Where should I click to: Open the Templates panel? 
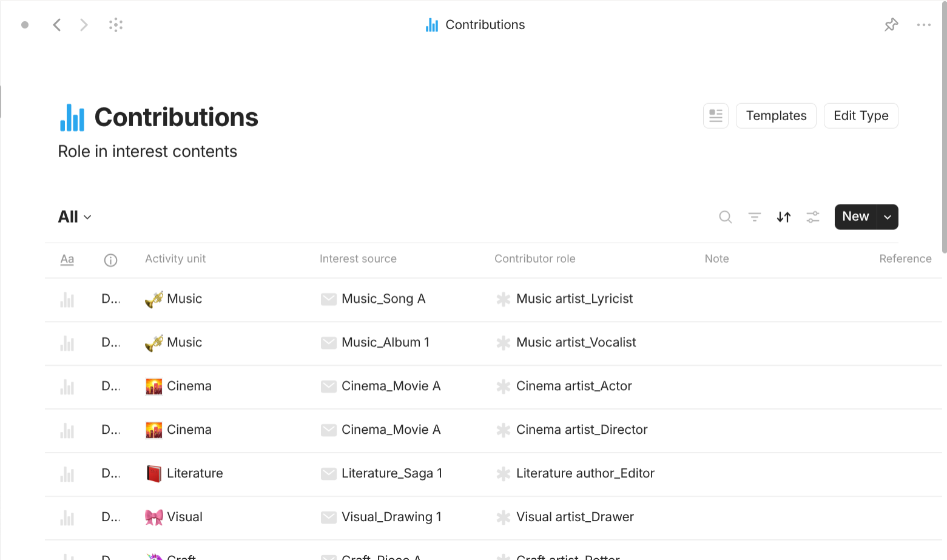[776, 115]
